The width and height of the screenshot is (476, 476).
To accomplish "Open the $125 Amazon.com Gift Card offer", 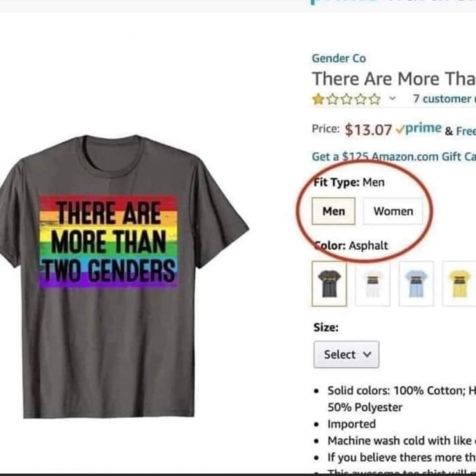I will click(393, 157).
